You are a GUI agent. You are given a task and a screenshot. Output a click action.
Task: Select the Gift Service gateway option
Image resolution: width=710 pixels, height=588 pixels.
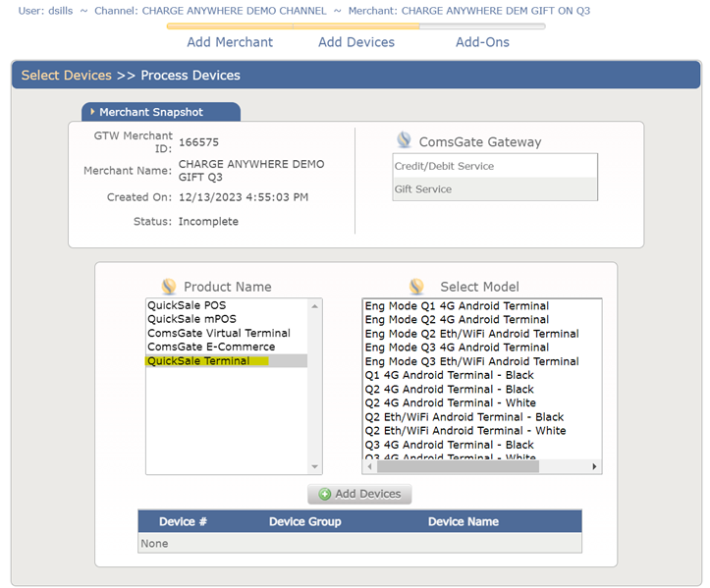pos(423,189)
